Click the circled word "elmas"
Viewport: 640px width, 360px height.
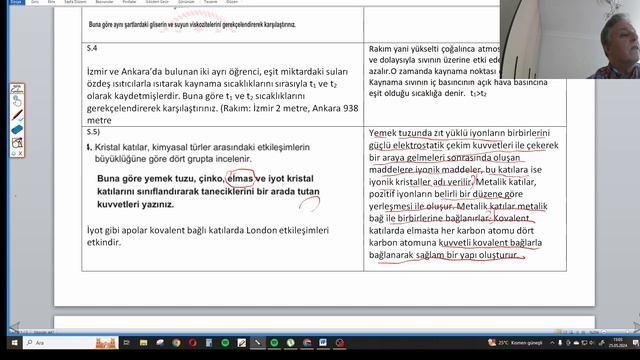click(x=240, y=179)
